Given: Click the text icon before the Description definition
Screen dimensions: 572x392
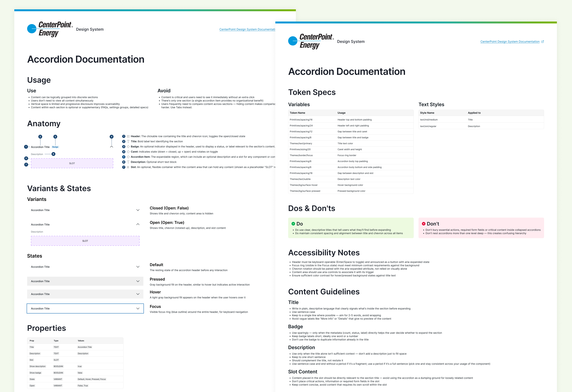Looking at the screenshot, I should [x=128, y=162].
